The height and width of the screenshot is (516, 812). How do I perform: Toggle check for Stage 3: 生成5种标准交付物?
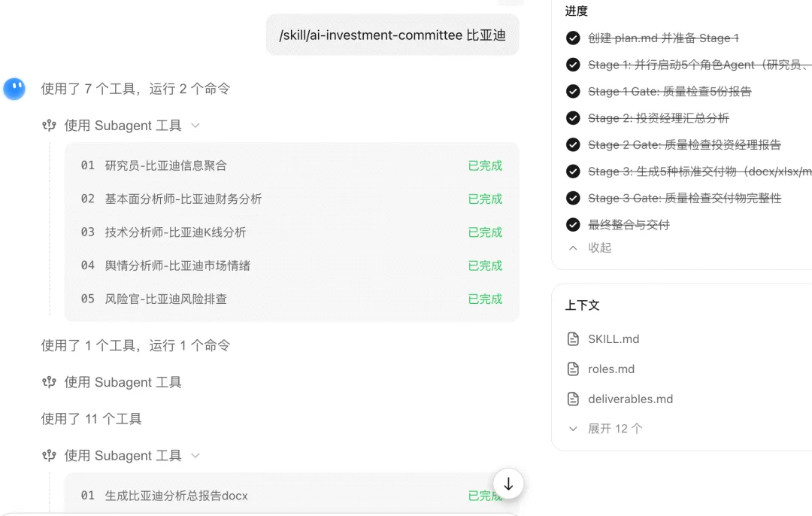(573, 171)
